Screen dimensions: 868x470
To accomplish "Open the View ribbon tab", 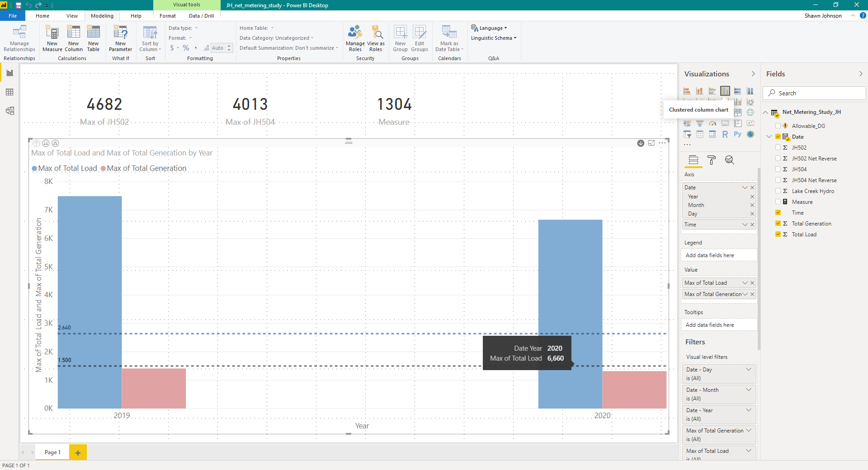I will [x=72, y=16].
